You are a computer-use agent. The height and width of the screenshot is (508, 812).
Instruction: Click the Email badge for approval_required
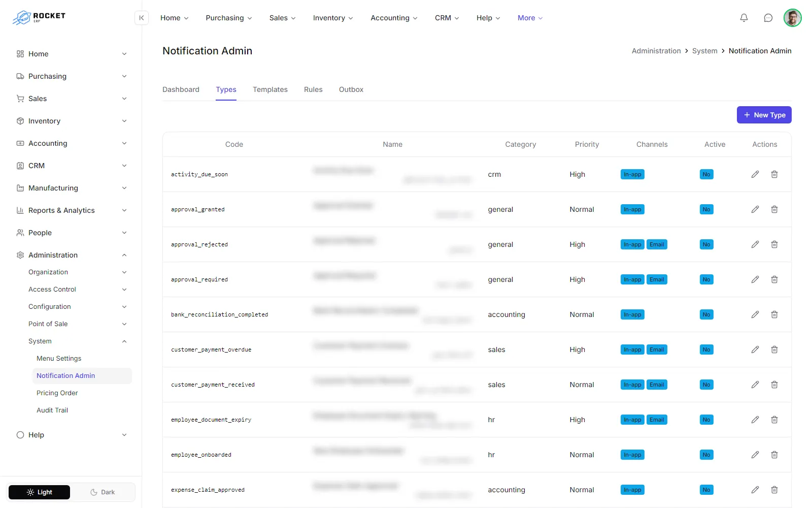[657, 279]
